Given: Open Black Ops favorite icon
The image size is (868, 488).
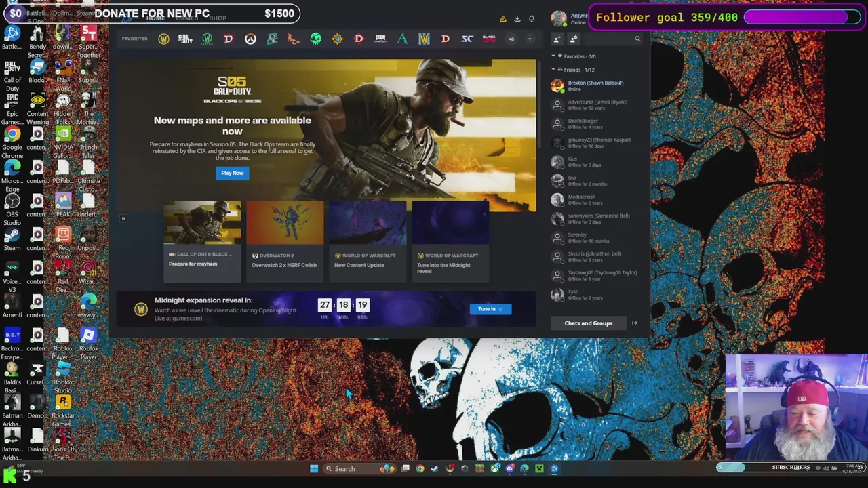Looking at the screenshot, I should [489, 39].
